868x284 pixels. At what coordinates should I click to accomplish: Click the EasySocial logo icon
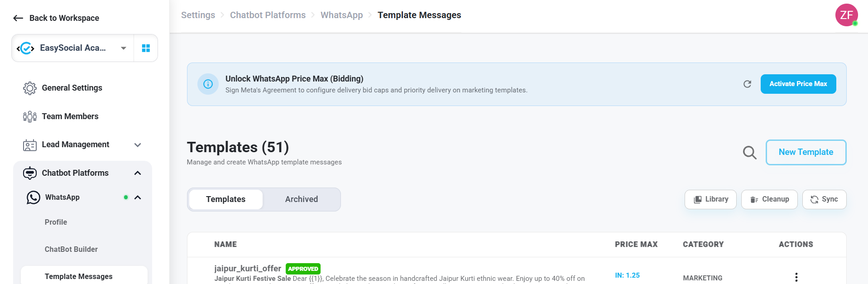[x=26, y=48]
